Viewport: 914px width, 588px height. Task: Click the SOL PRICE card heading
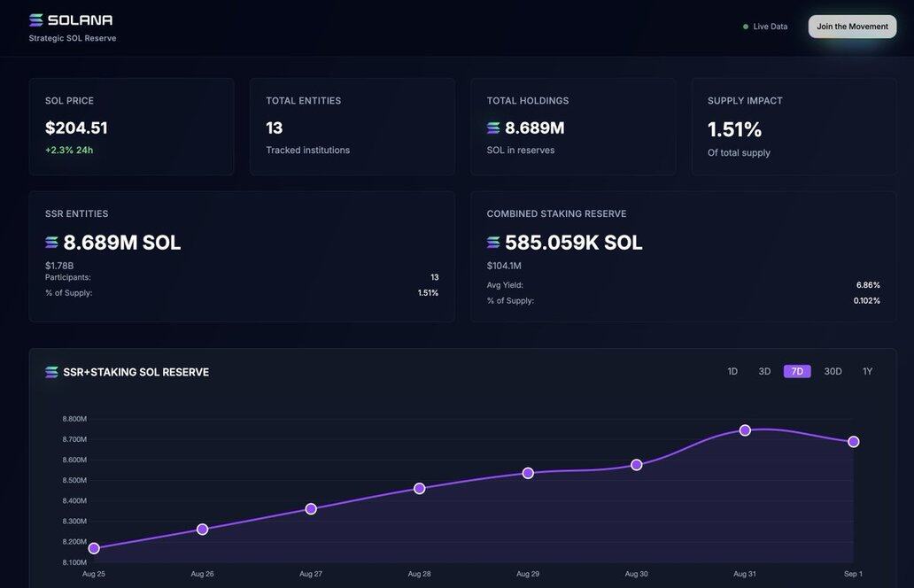pos(69,101)
